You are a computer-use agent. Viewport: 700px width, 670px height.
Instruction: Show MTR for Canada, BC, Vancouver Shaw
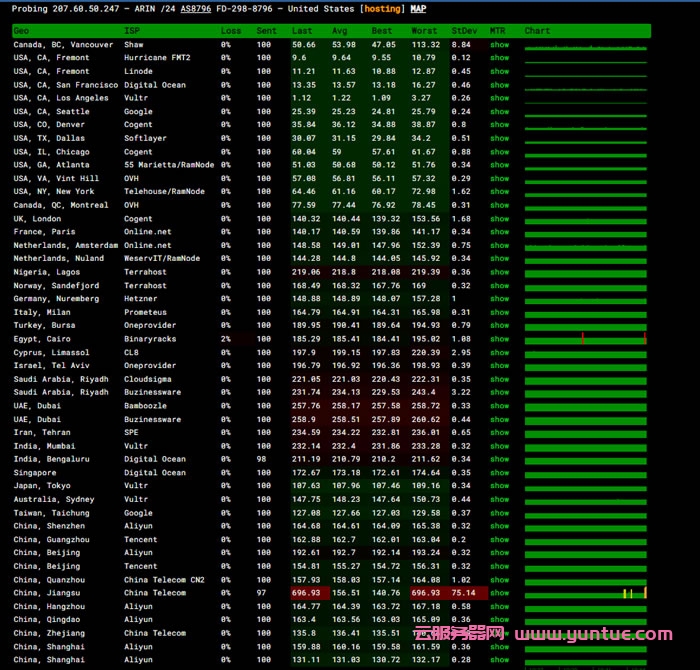point(499,45)
